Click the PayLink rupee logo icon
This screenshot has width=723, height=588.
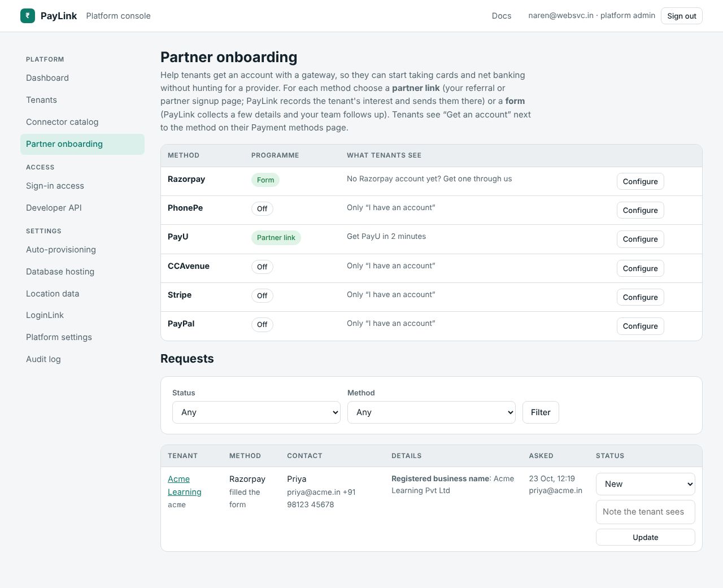(28, 16)
